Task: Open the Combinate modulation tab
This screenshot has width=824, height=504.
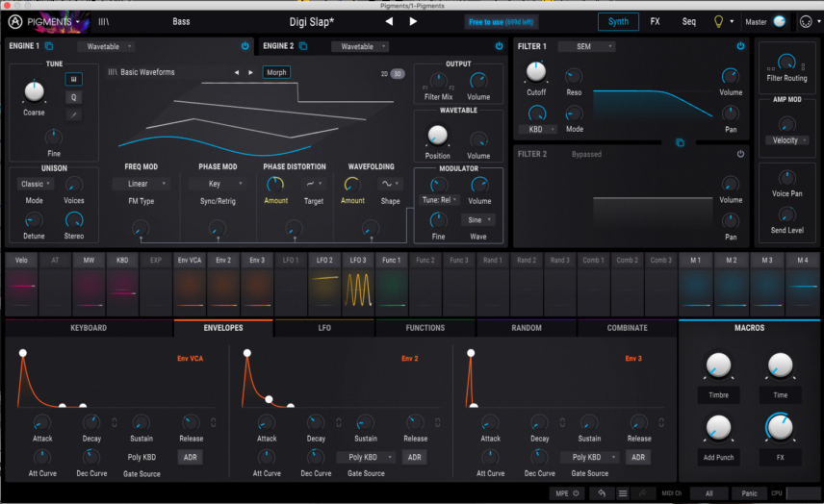Action: coord(627,328)
